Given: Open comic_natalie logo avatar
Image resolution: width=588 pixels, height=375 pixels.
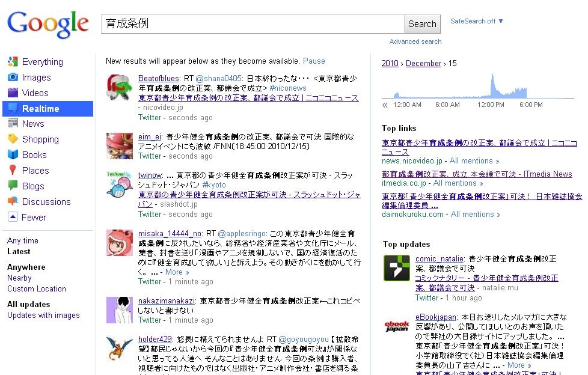Looking at the screenshot, I should pyautogui.click(x=397, y=268).
